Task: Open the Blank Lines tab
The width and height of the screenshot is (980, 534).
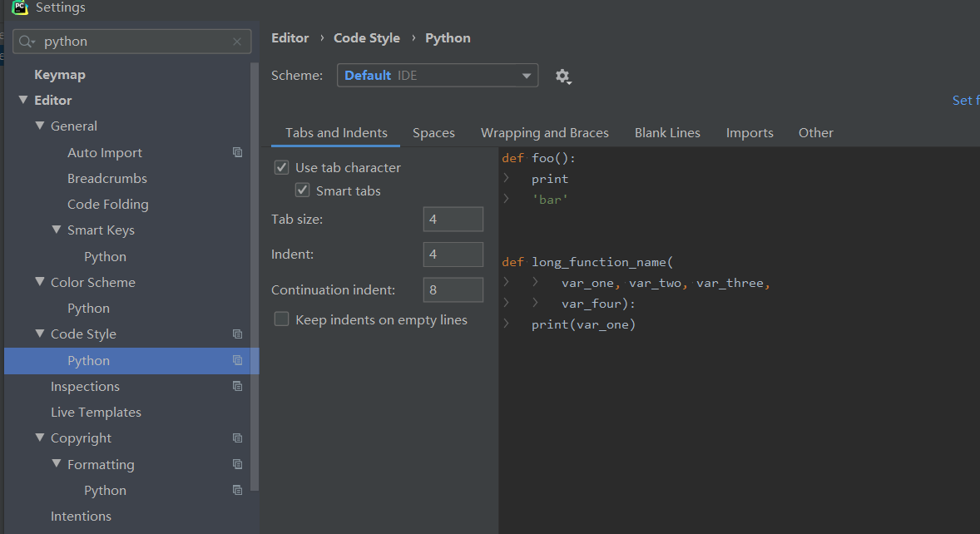Action: coord(667,132)
